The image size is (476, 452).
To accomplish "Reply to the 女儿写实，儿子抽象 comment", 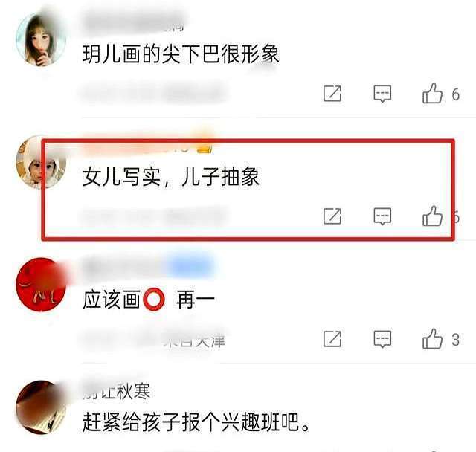I will (382, 216).
